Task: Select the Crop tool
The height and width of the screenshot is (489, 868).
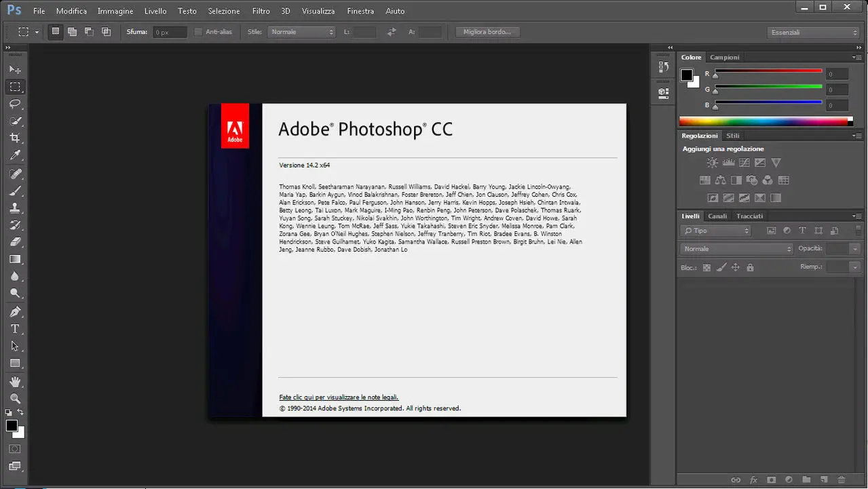Action: (15, 138)
